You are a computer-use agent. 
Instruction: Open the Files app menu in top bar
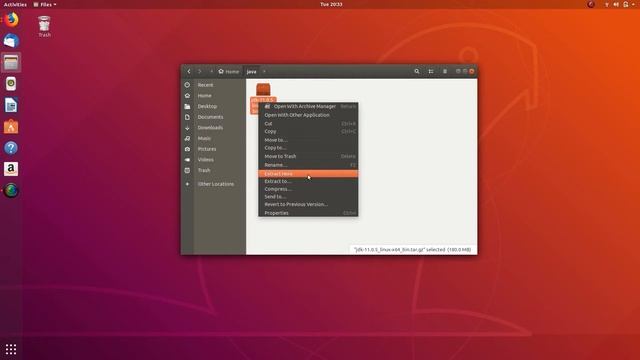click(45, 4)
